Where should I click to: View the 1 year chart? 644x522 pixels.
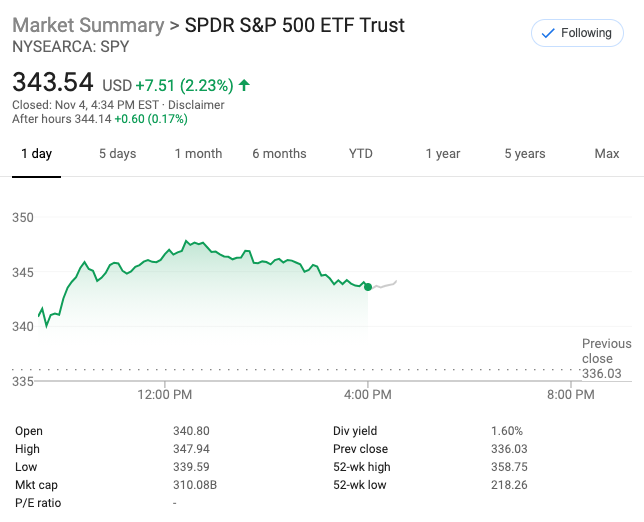[x=442, y=154]
